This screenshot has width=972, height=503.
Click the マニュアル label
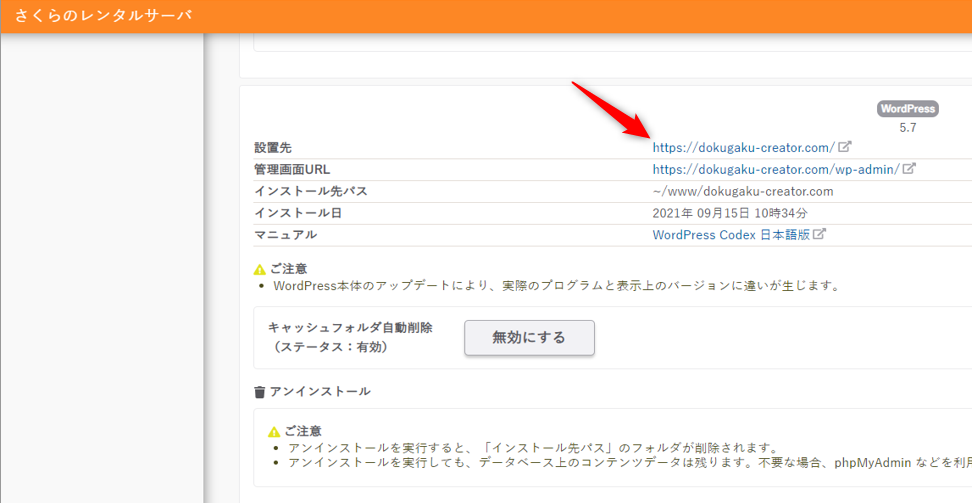click(x=286, y=235)
